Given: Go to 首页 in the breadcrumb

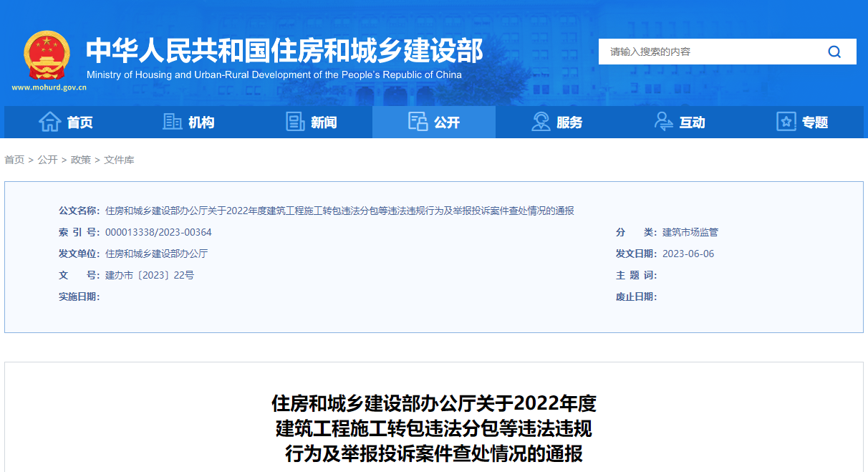Looking at the screenshot, I should pos(14,160).
